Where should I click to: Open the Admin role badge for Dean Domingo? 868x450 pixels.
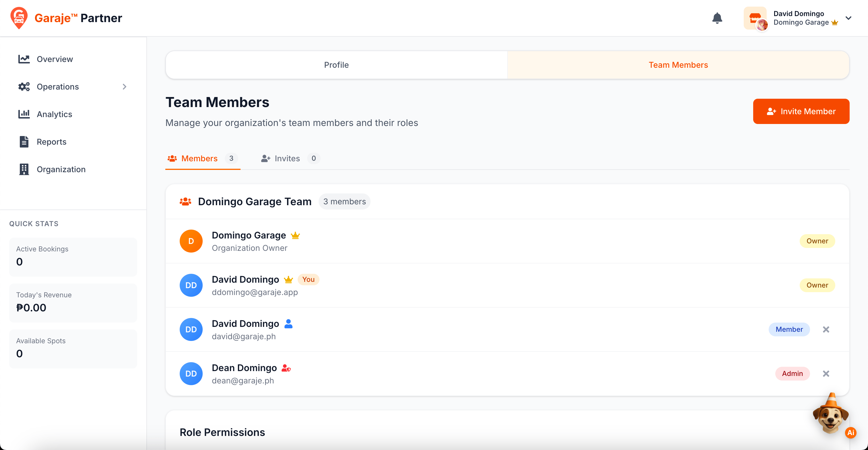[x=792, y=373]
